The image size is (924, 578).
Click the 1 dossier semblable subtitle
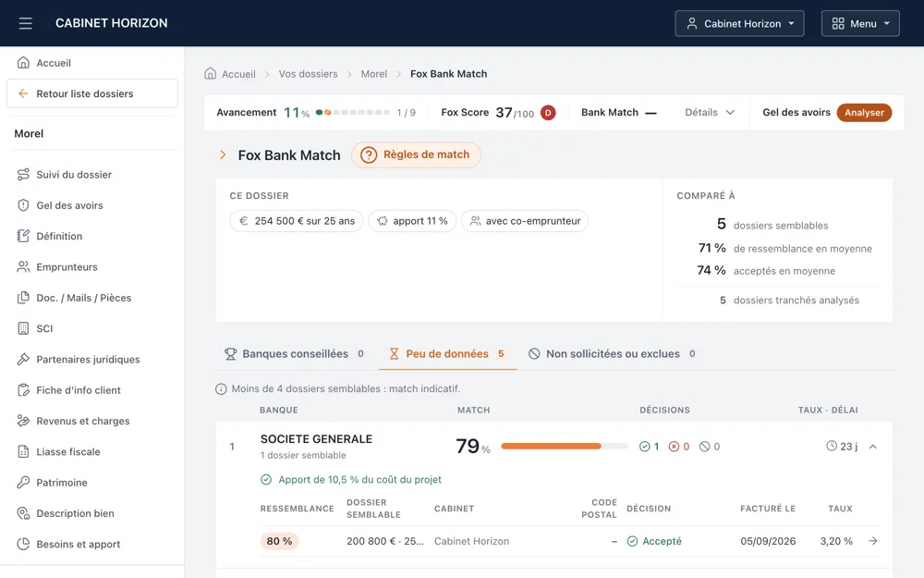303,455
